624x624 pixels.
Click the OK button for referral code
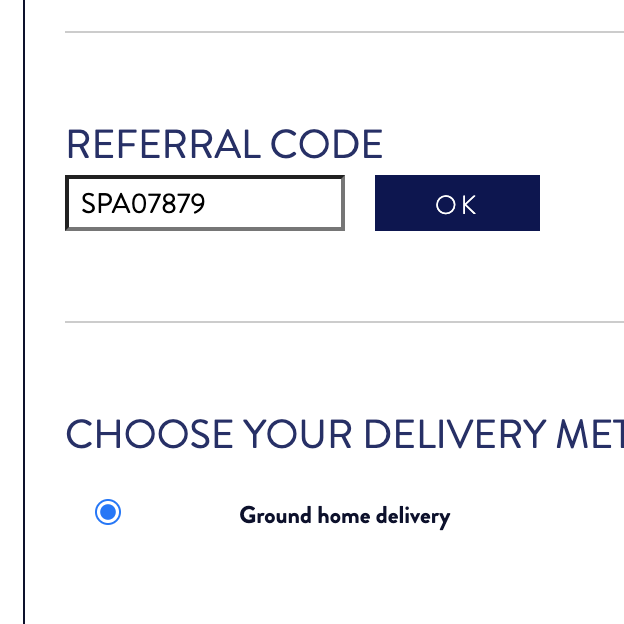click(457, 203)
